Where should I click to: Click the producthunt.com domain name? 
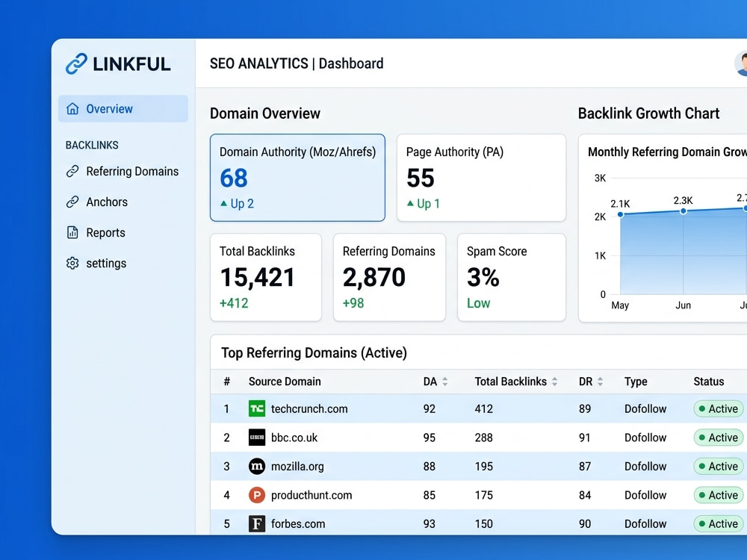311,495
